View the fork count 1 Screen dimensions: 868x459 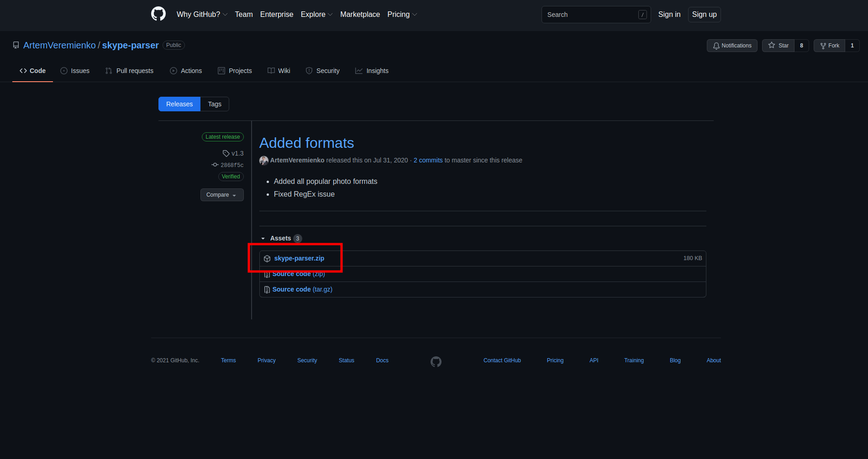852,46
